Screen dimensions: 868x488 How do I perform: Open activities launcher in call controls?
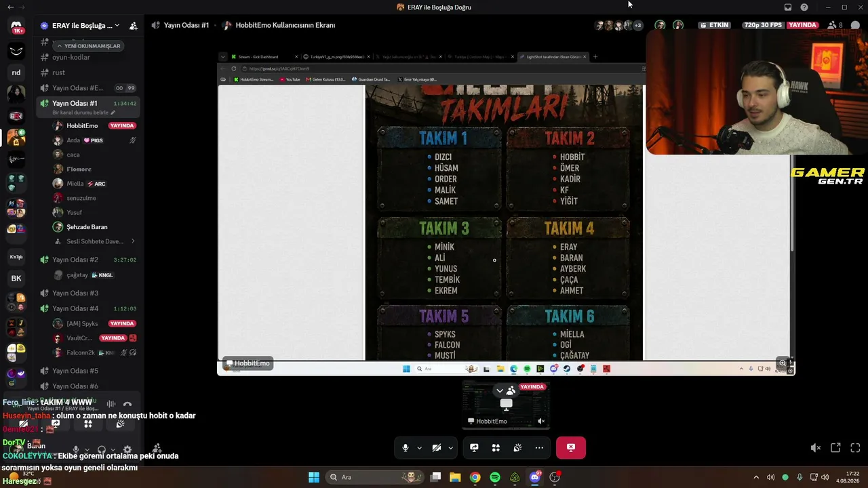coord(496,447)
